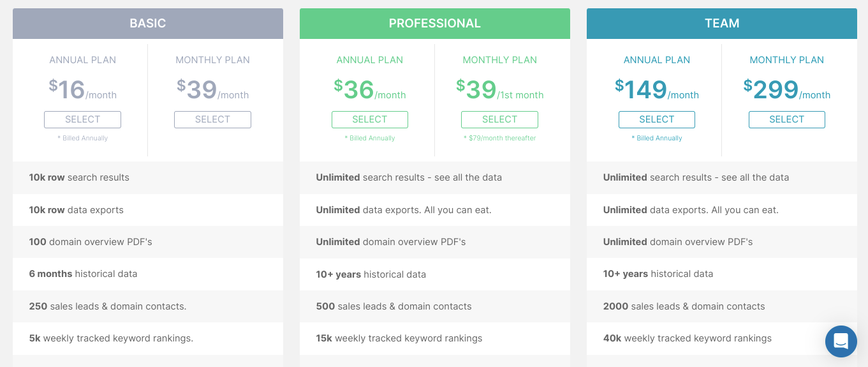Click Team '2000 sales leads' feature row
This screenshot has width=868, height=367.
click(722, 306)
